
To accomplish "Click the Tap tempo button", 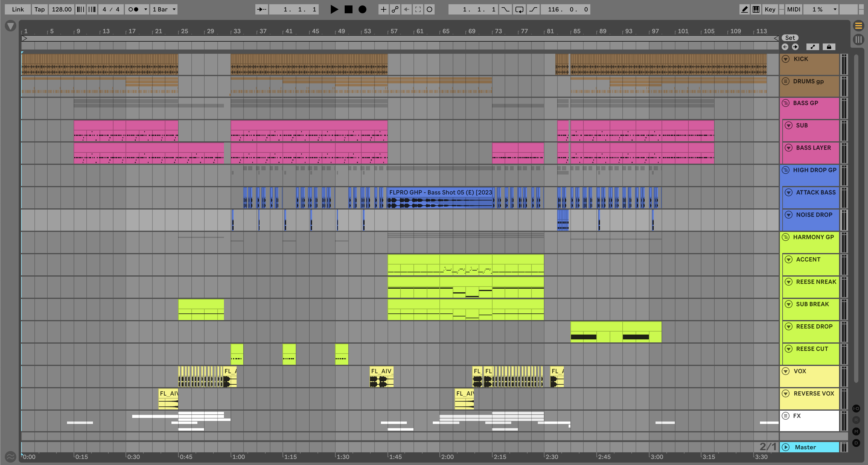I will (x=40, y=9).
